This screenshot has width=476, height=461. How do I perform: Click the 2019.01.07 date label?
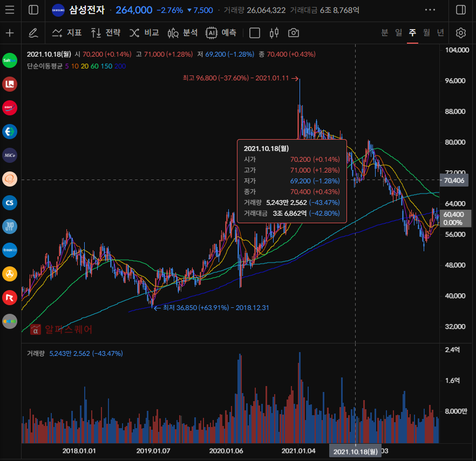[153, 451]
